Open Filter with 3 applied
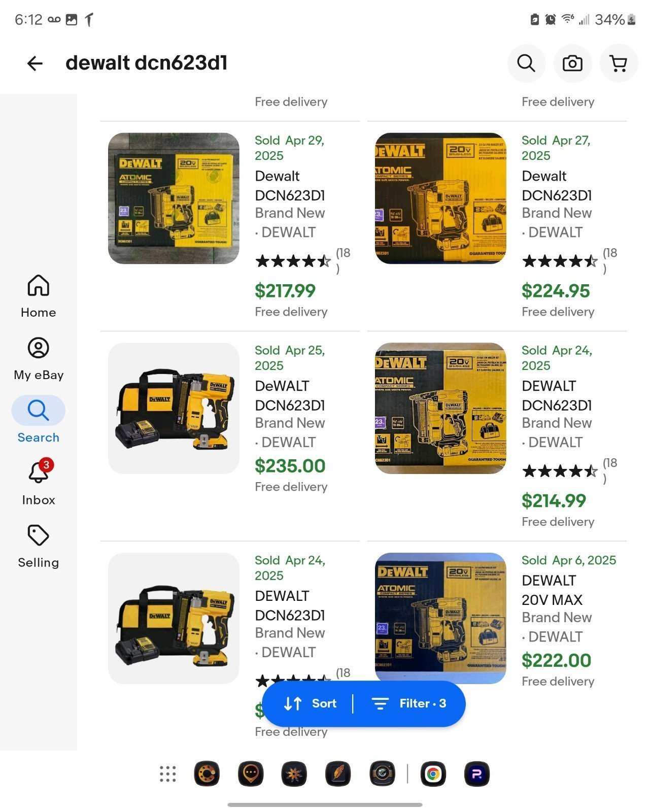The width and height of the screenshot is (650, 812). [409, 703]
